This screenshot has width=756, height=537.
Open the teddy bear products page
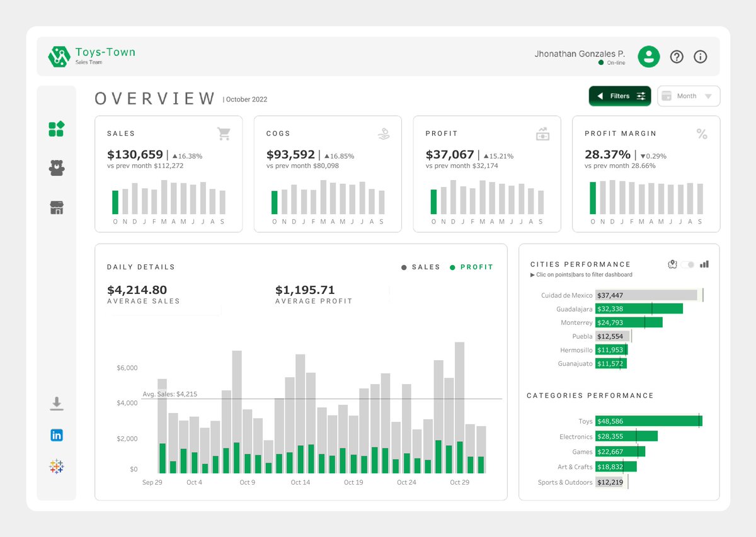pyautogui.click(x=57, y=167)
